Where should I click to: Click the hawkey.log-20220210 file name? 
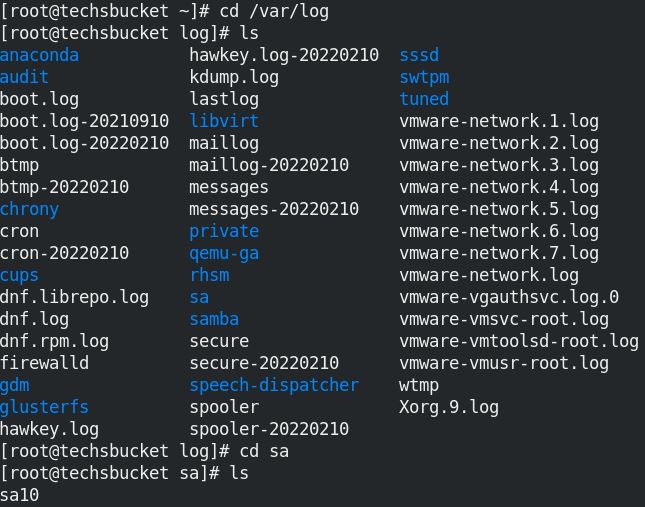coord(284,55)
